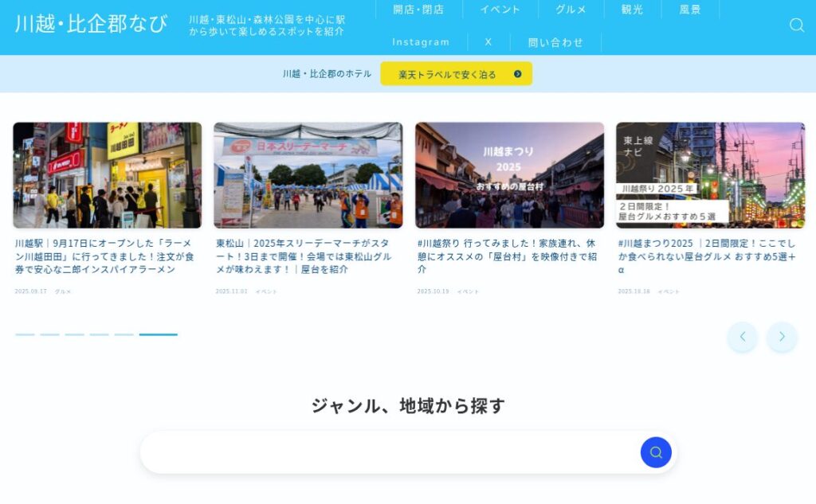816x504 pixels.
Task: Open the 観光 navigation item
Action: [x=632, y=10]
